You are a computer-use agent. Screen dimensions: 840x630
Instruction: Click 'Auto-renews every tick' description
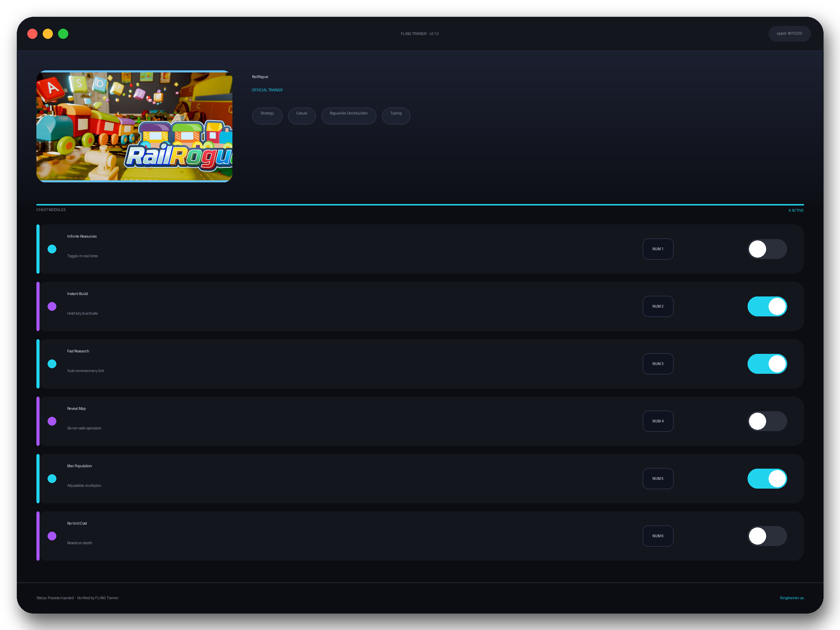click(85, 371)
